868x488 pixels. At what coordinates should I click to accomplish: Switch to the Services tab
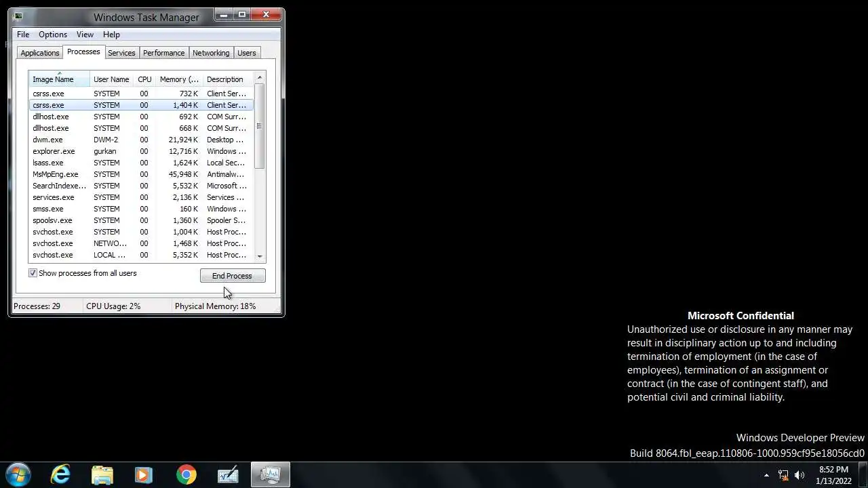[x=121, y=53]
